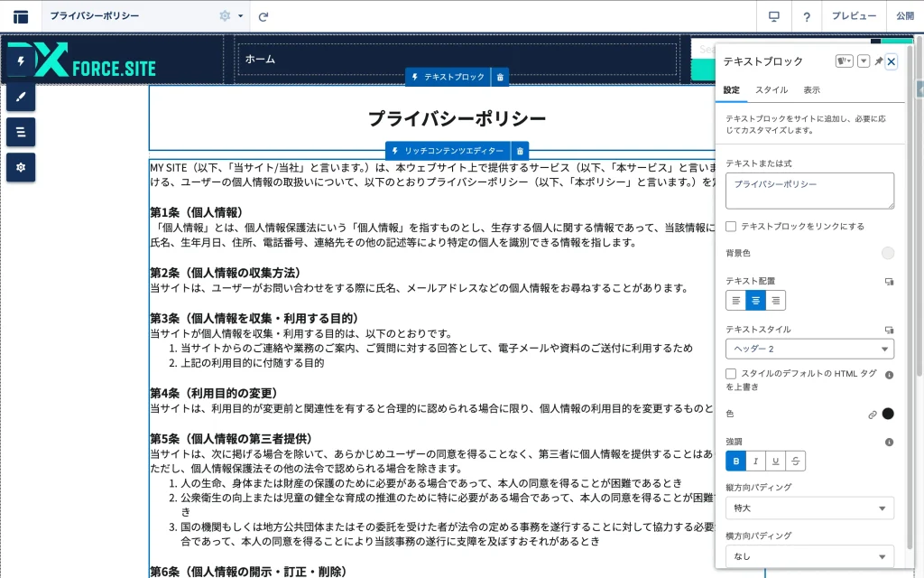This screenshot has height=578, width=924.
Task: Open the Theme brush panel in sidebar
Action: (x=21, y=97)
